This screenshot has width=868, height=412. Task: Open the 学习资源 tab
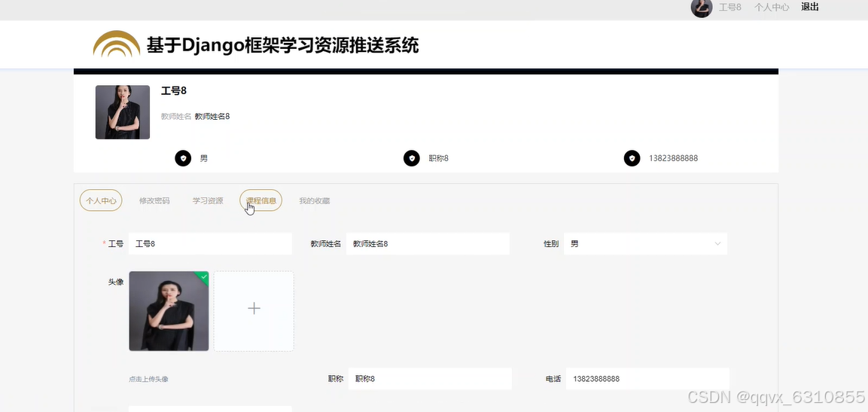(208, 200)
